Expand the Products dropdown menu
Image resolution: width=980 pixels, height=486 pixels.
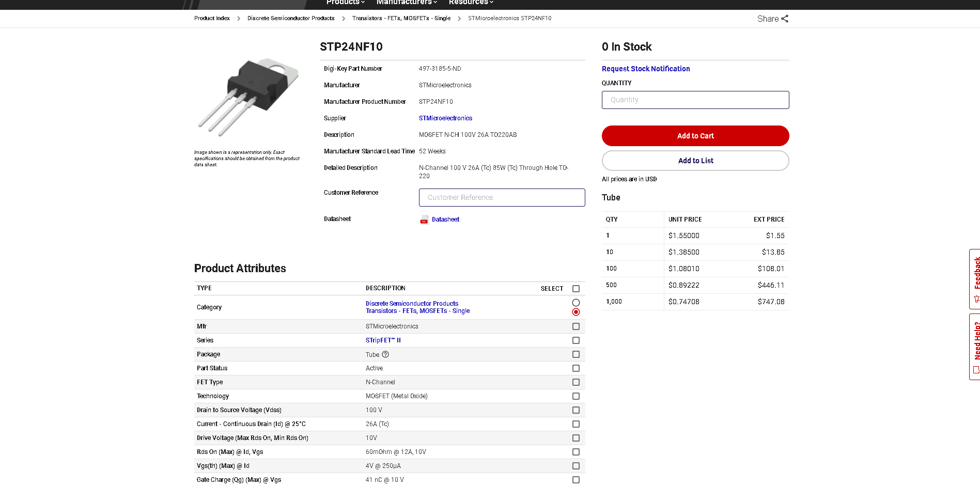[345, 3]
